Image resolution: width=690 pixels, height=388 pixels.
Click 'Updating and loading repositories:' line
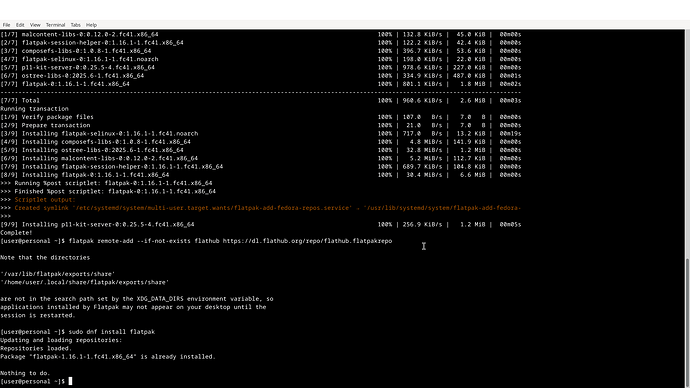pyautogui.click(x=61, y=340)
